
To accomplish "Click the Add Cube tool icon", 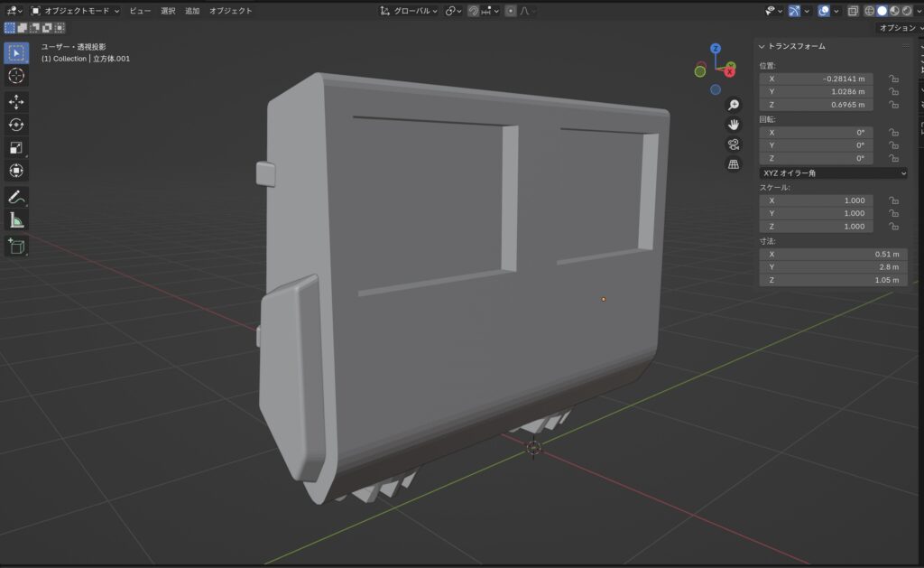I will [x=16, y=246].
